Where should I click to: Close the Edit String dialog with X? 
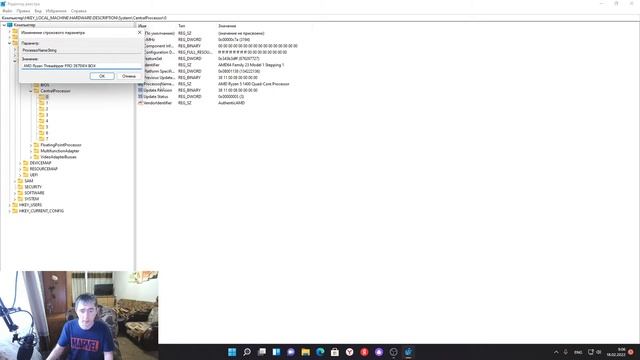coord(140,32)
